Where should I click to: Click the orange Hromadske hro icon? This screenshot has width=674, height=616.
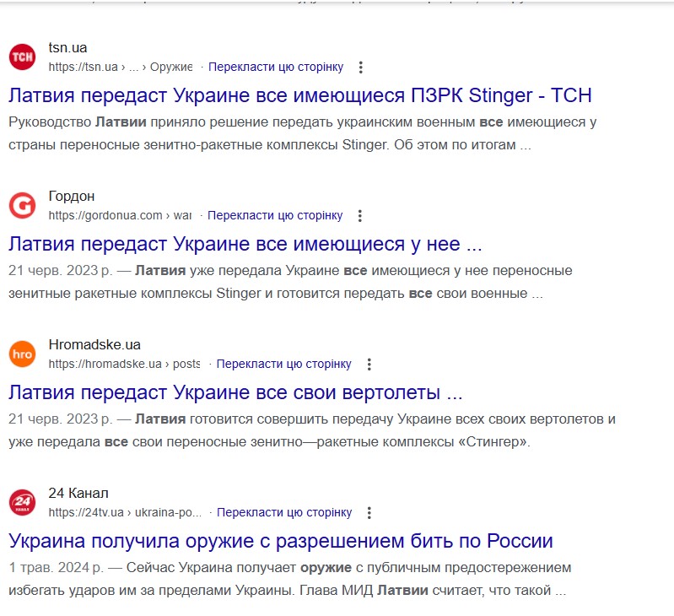pyautogui.click(x=22, y=354)
